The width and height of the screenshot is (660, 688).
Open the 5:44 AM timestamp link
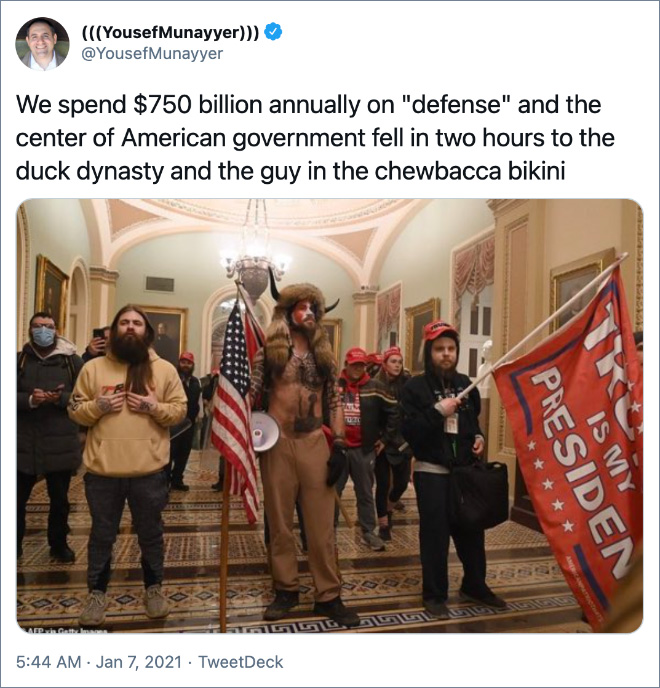tap(48, 662)
